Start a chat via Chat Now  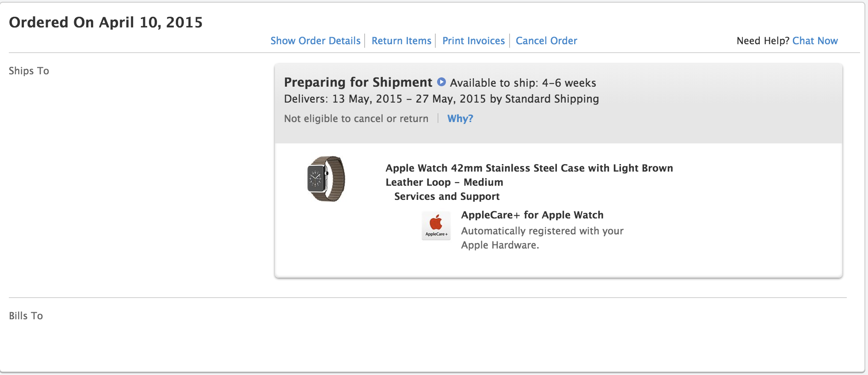pos(815,41)
